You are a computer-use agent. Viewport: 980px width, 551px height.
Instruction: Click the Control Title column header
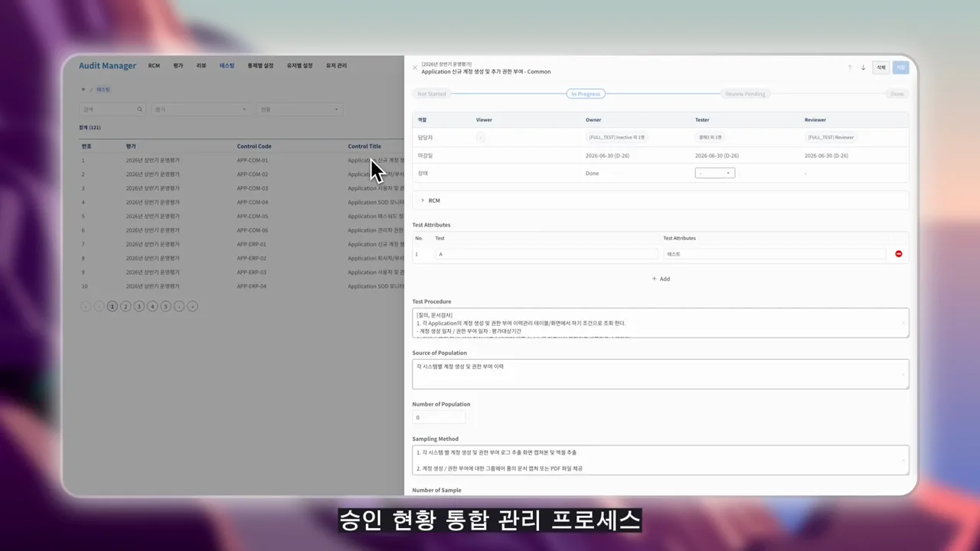point(364,146)
